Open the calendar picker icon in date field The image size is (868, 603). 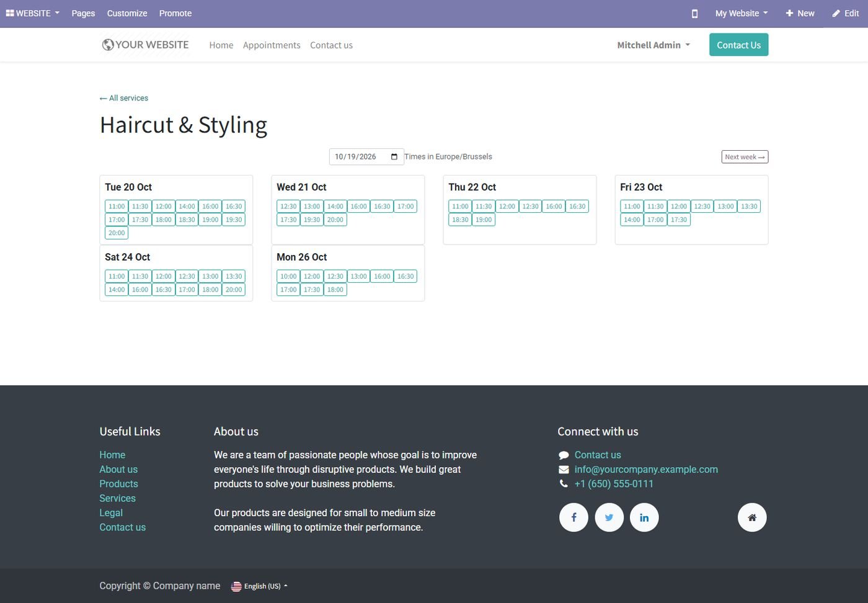point(394,157)
